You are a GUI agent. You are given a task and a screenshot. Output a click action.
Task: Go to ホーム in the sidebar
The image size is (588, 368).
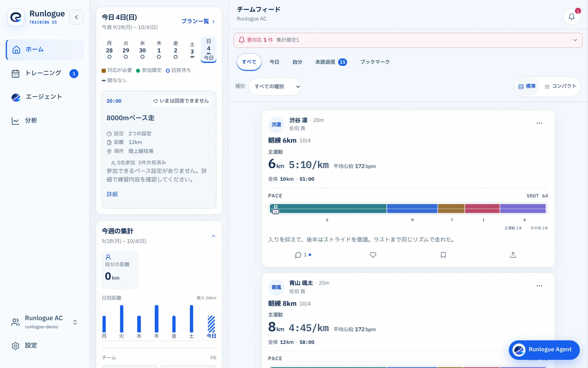click(45, 49)
